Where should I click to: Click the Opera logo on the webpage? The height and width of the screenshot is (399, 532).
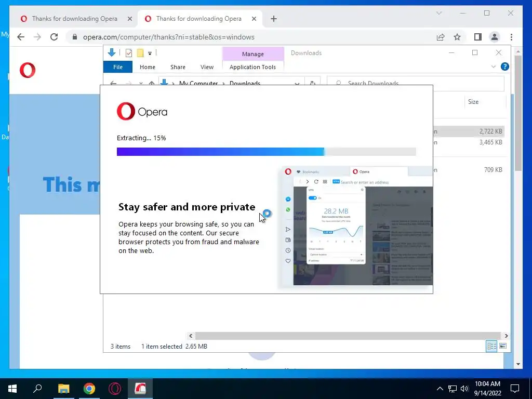point(28,70)
